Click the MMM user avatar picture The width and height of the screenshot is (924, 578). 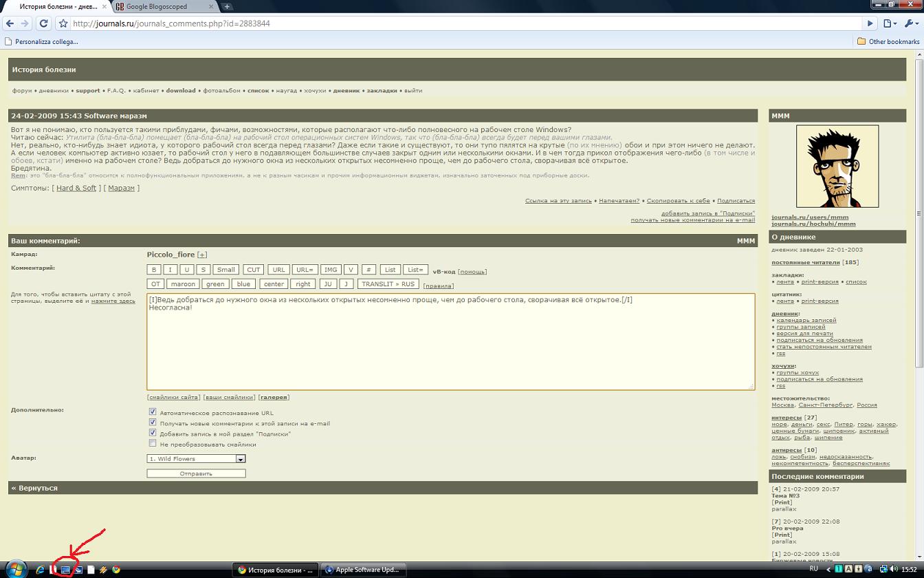[x=837, y=167]
